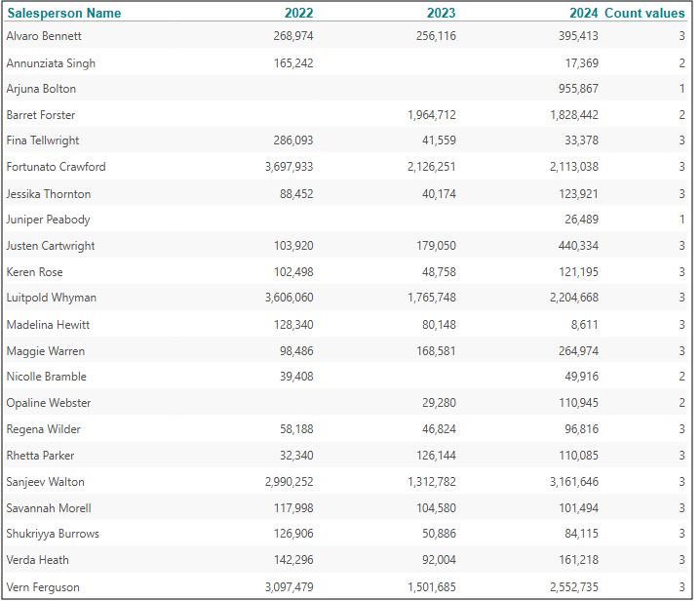This screenshot has width=700, height=601.
Task: Select the Alvaro Bennett row name
Action: [44, 36]
